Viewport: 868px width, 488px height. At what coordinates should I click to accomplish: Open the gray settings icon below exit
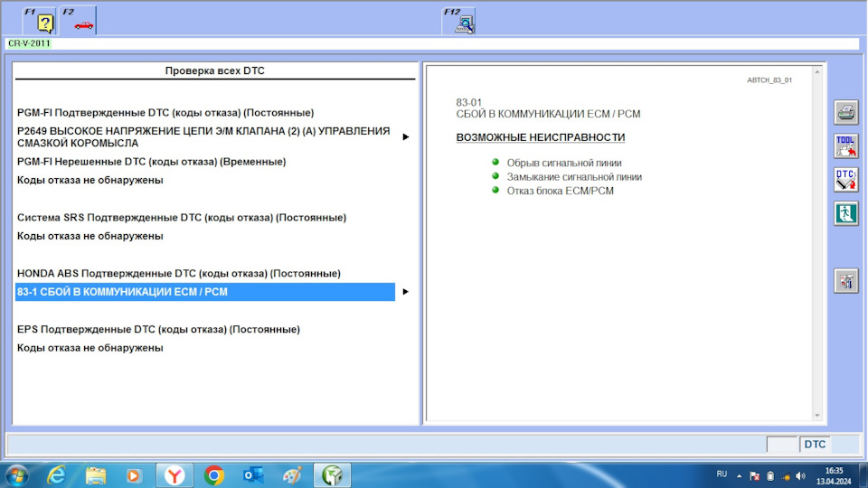[x=846, y=281]
